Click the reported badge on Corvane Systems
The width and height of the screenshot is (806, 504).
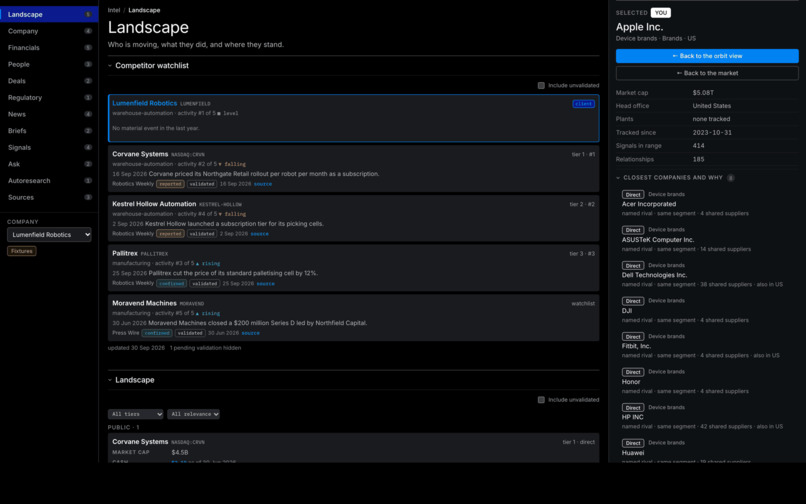(x=170, y=184)
